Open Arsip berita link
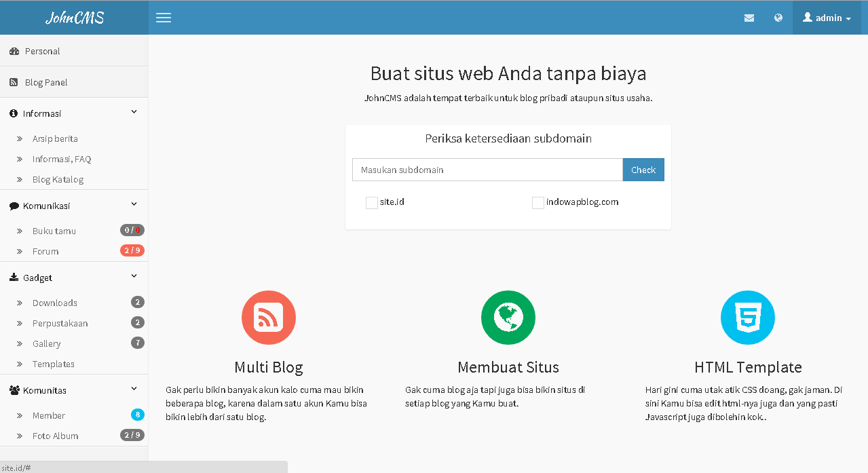This screenshot has height=473, width=868. (x=55, y=138)
